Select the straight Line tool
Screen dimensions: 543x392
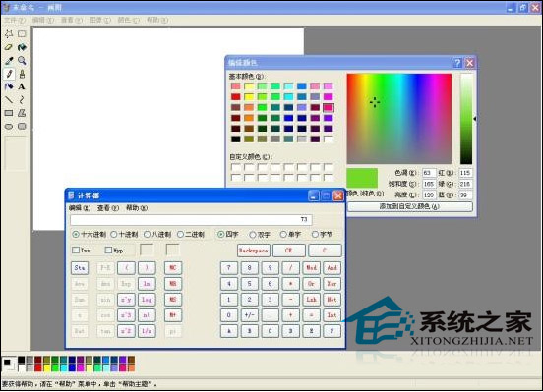9,100
